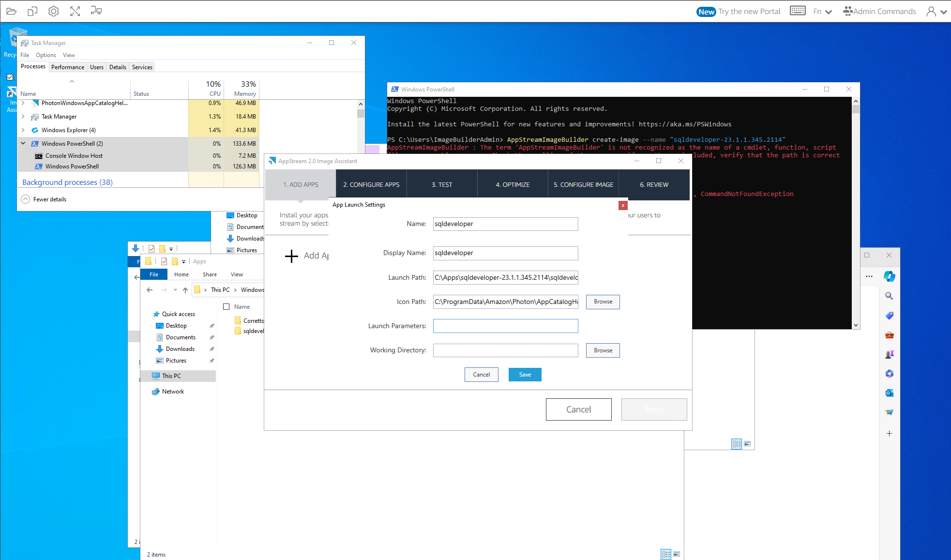Select the search magnifier icon in the sidebar
The image size is (951, 560).
[889, 295]
